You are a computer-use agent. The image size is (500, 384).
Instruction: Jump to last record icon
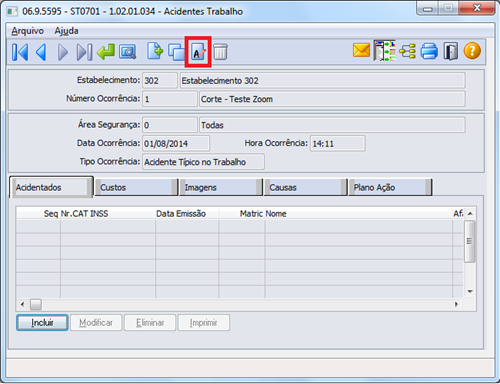pyautogui.click(x=84, y=52)
